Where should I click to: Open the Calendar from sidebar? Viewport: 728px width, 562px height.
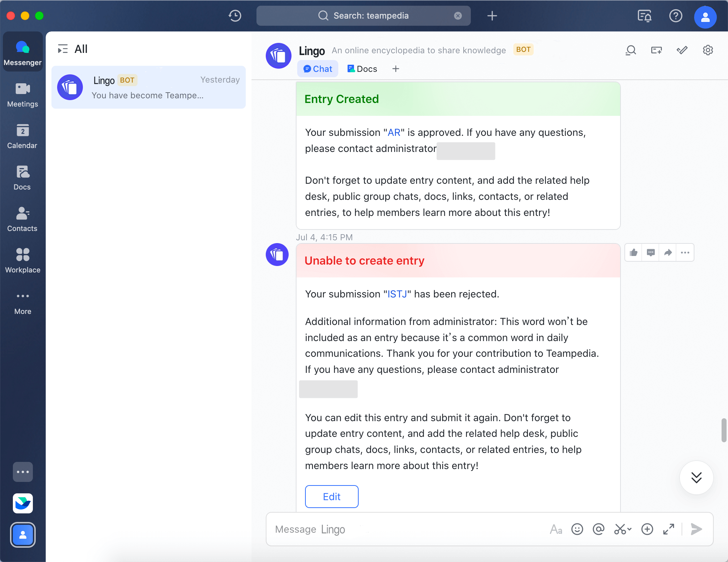23,136
